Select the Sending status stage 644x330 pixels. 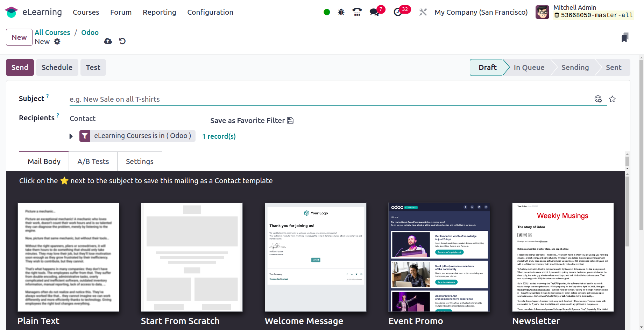(x=575, y=67)
